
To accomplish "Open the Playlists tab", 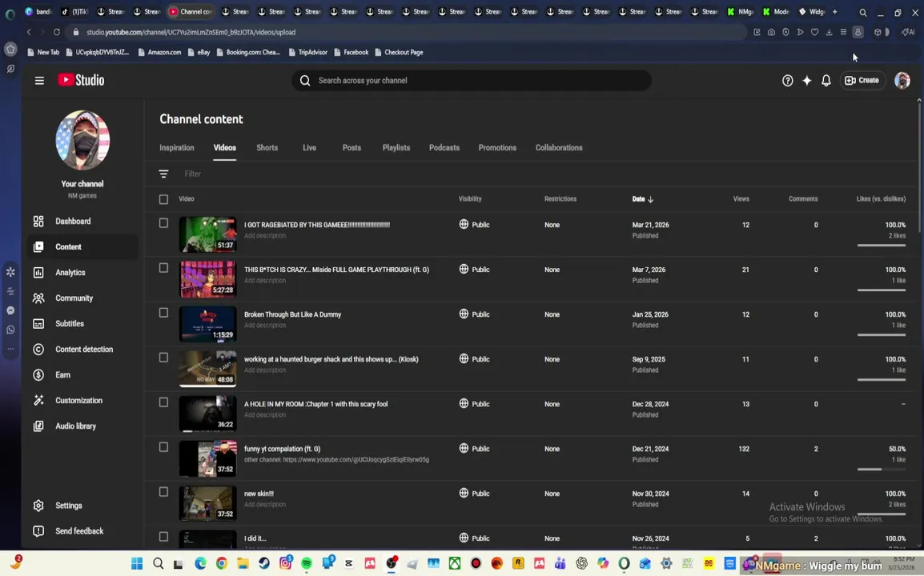I will point(396,148).
